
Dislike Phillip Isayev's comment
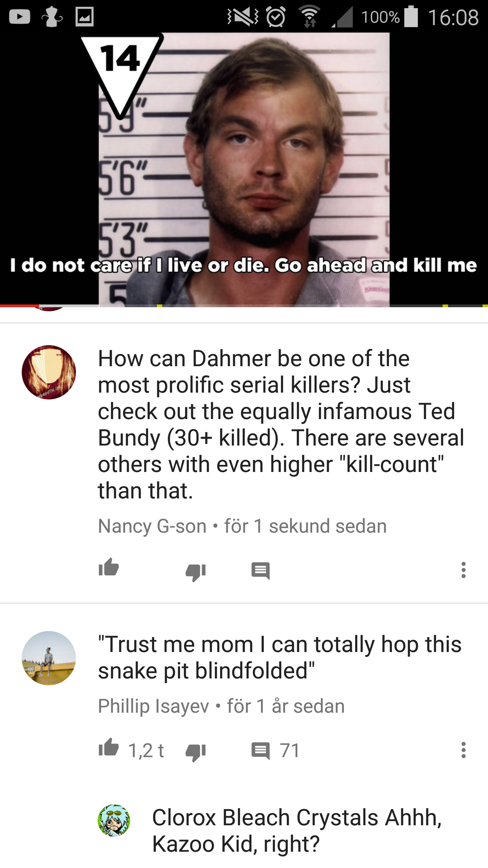pos(196,753)
